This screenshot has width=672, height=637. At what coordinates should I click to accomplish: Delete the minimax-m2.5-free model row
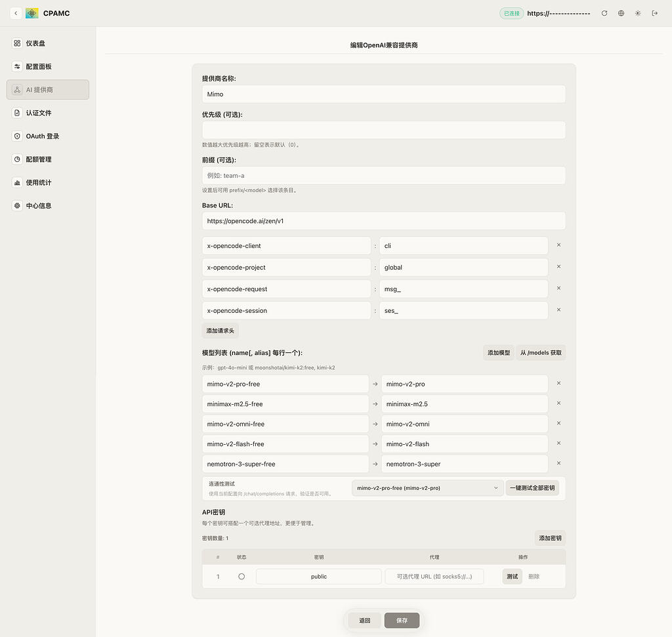click(559, 403)
